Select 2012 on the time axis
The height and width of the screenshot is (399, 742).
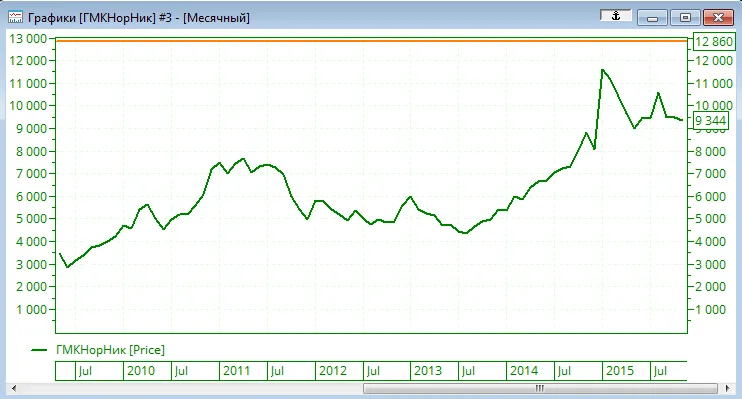333,371
